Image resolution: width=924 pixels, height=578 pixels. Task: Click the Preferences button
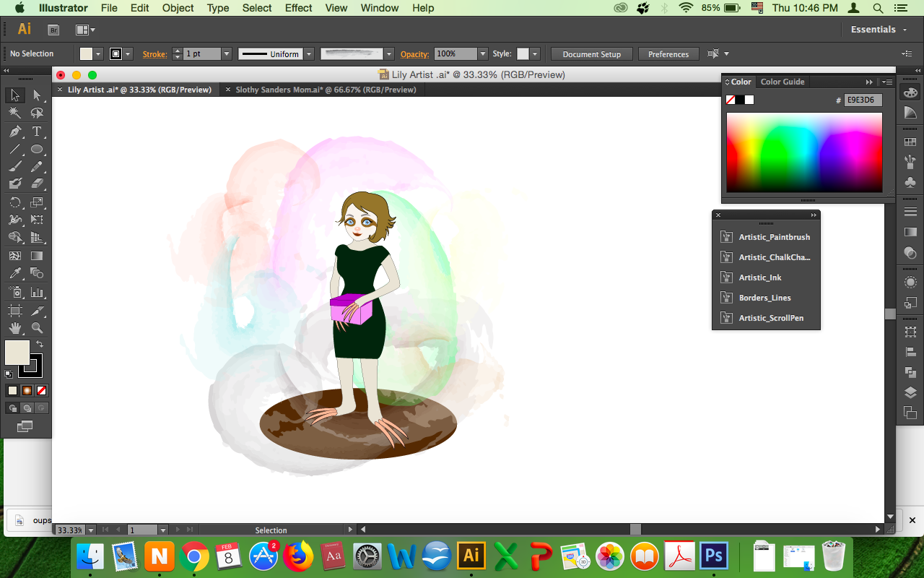coord(668,54)
